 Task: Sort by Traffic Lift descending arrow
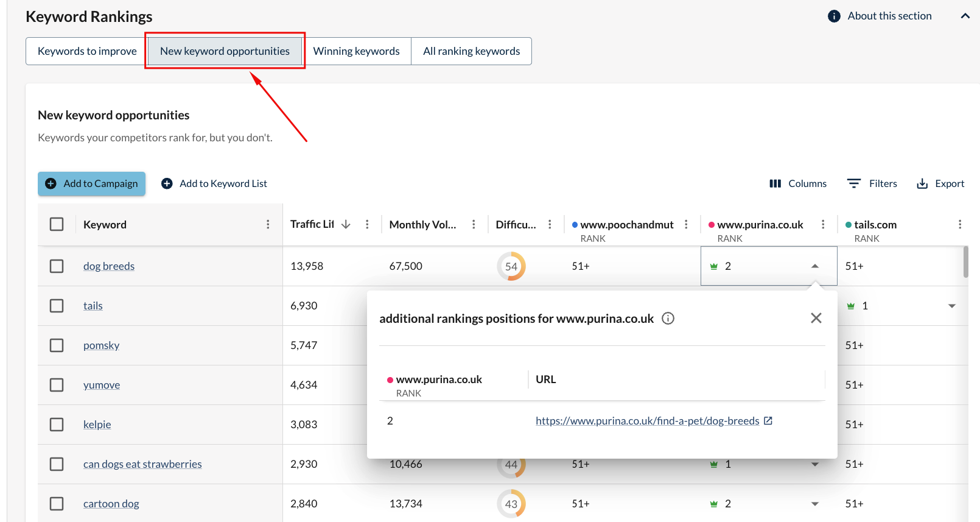pyautogui.click(x=346, y=225)
